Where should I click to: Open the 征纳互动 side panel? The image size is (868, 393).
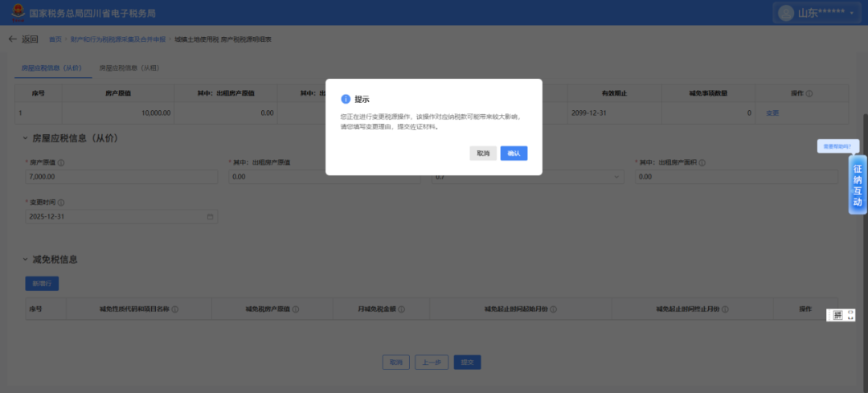(x=857, y=185)
